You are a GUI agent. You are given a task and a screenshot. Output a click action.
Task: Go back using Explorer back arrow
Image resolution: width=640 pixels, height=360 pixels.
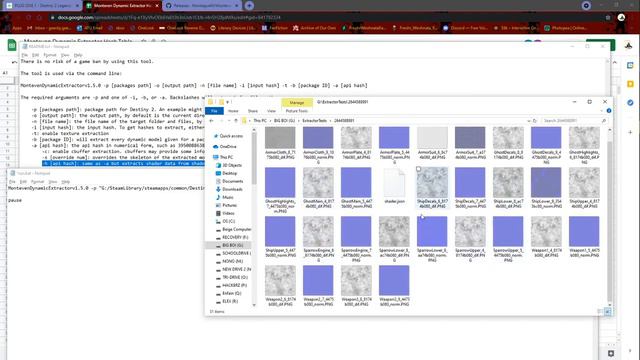pyautogui.click(x=211, y=121)
